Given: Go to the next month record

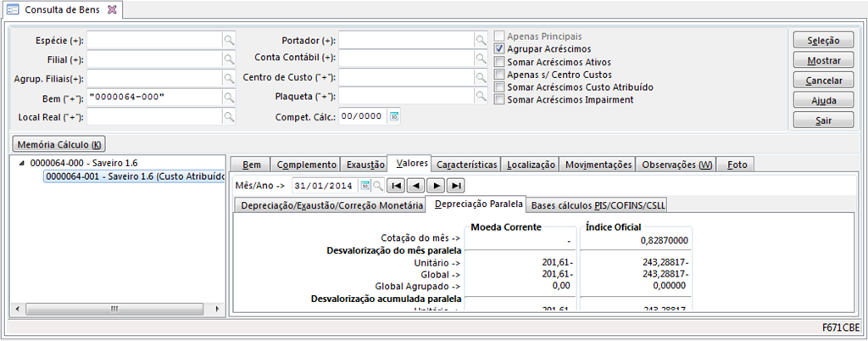Looking at the screenshot, I should click(436, 185).
